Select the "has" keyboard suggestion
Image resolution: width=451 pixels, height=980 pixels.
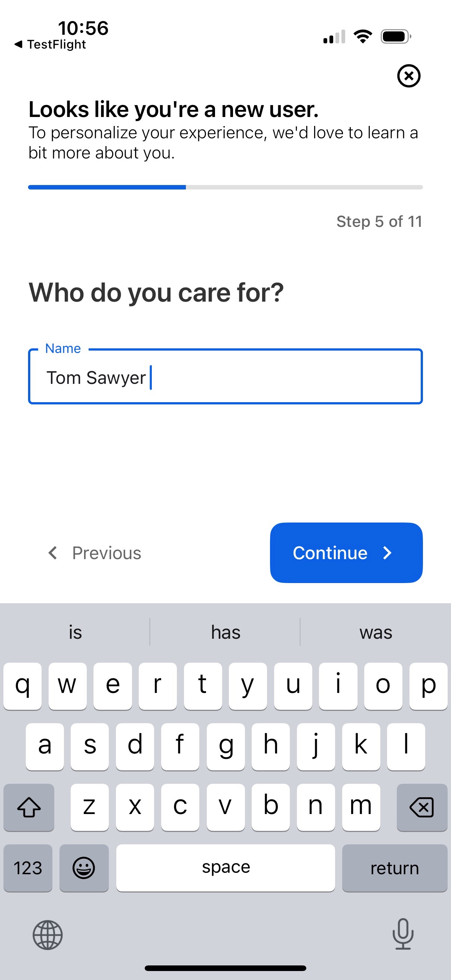[225, 632]
